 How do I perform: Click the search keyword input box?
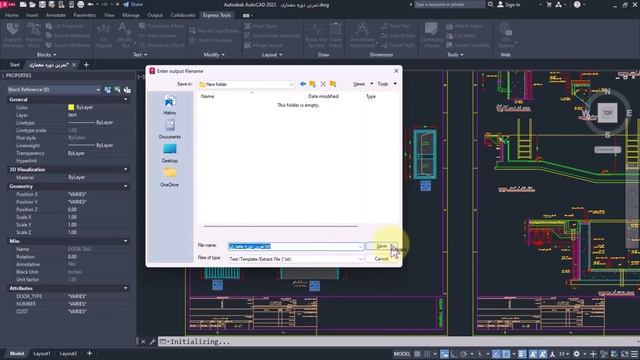(449, 4)
